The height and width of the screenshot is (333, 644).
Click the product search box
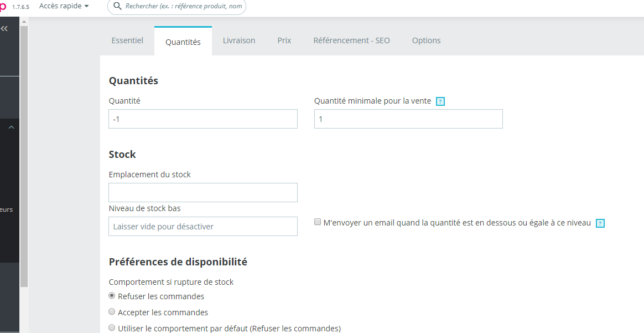176,7
